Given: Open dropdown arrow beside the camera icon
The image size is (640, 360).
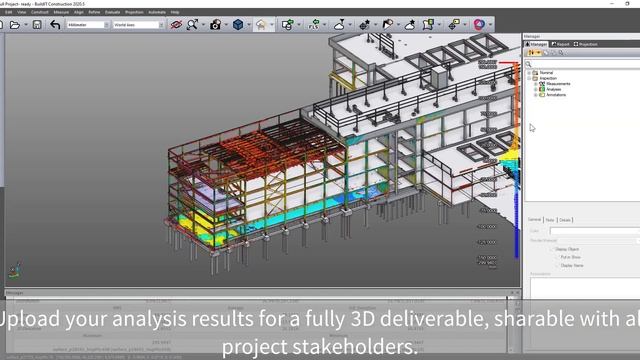Looking at the screenshot, I should (x=226, y=25).
